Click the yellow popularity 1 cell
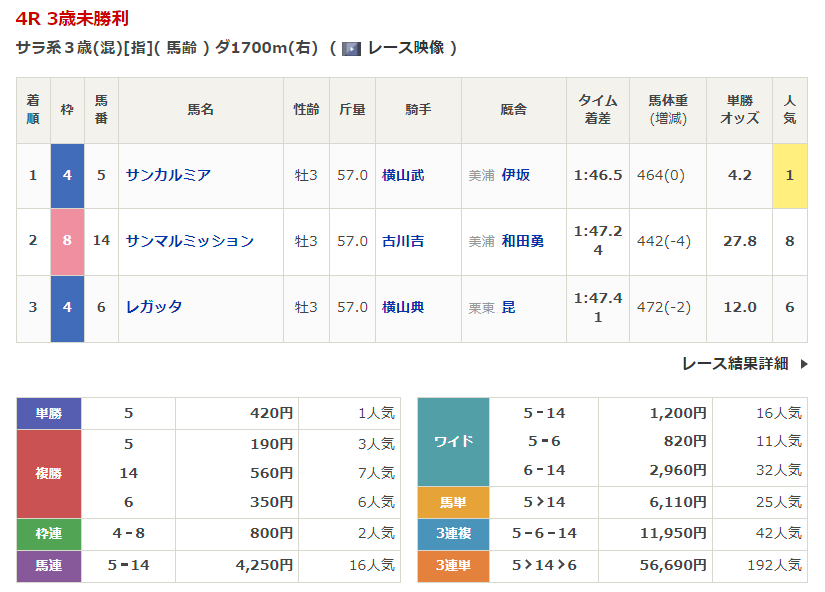Screen dimensions: 825x592 [x=789, y=175]
